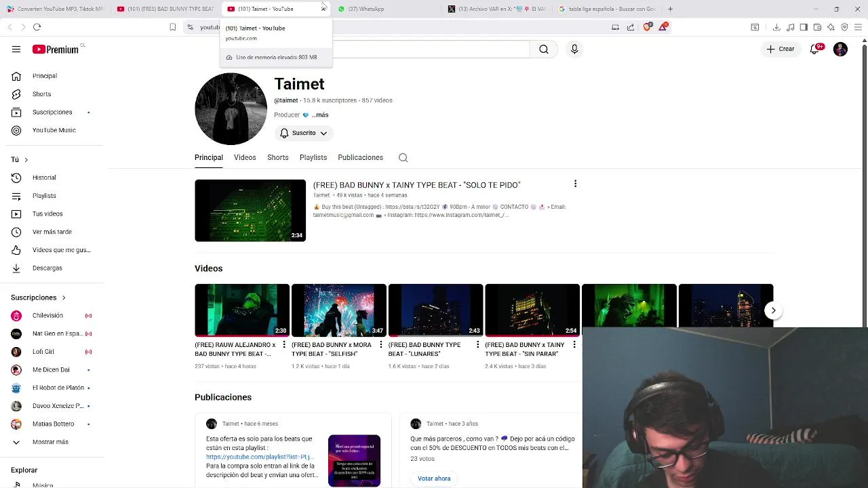Screen dimensions: 868x488
Task: Click Votar ahora on the poll
Action: click(434, 479)
